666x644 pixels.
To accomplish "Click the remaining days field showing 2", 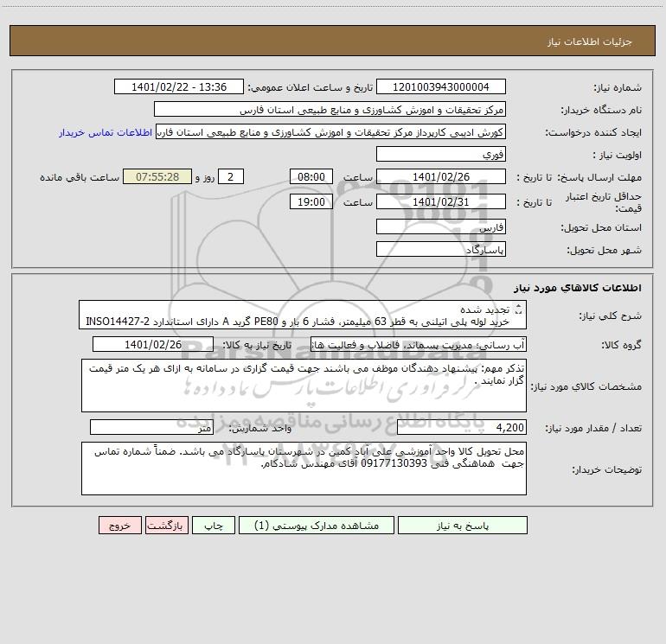I will (231, 176).
